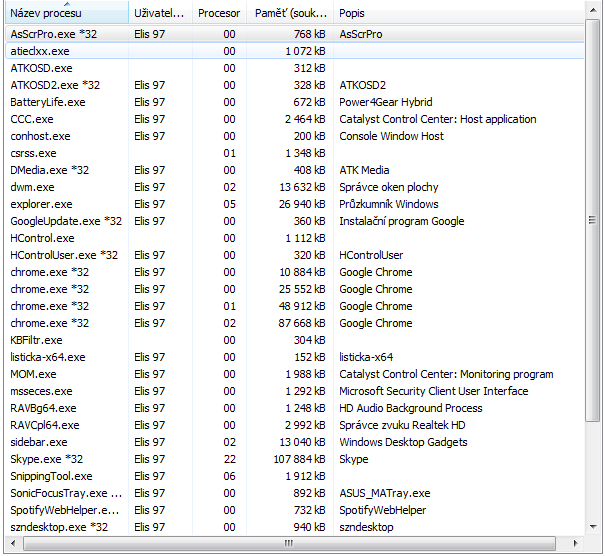Select the chrome.exe process using 87 668 kB

tap(50, 323)
